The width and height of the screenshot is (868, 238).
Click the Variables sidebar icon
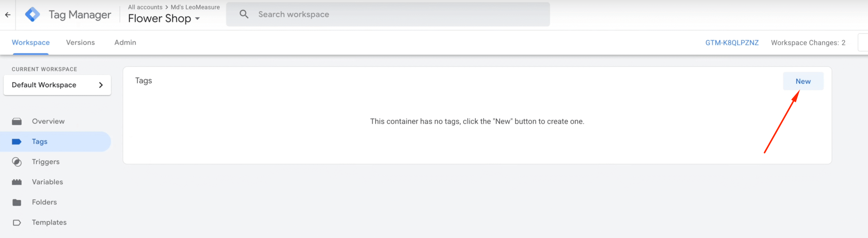coord(17,182)
